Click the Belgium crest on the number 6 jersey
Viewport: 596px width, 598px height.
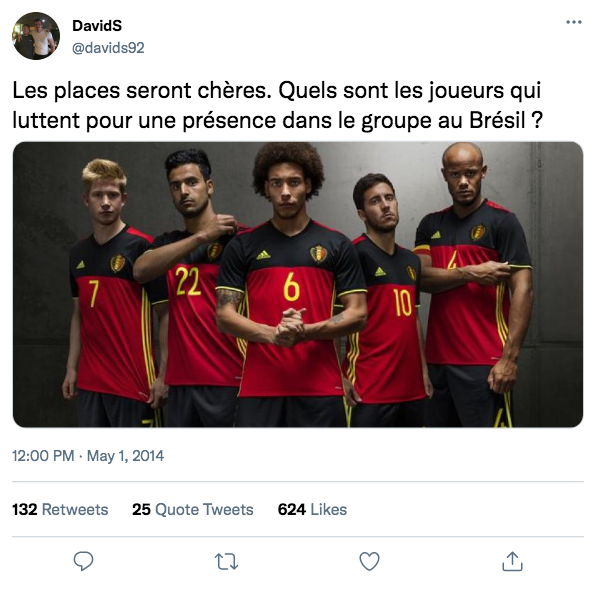[318, 254]
